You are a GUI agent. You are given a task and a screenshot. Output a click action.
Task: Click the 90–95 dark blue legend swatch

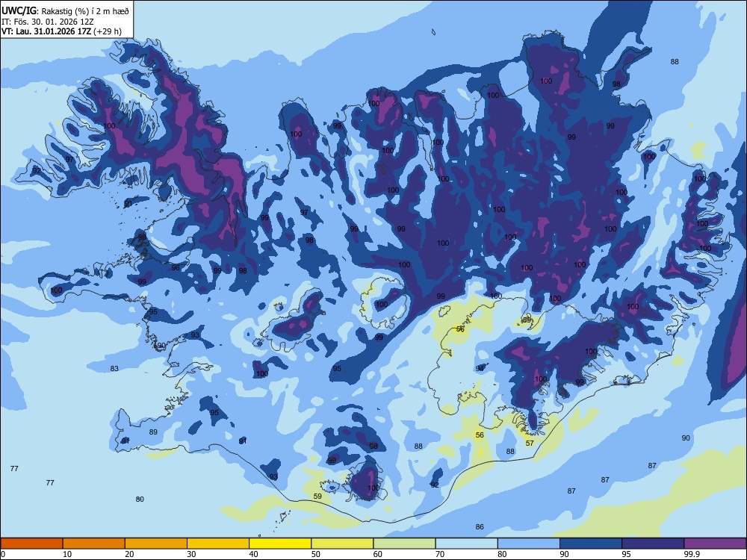click(591, 544)
